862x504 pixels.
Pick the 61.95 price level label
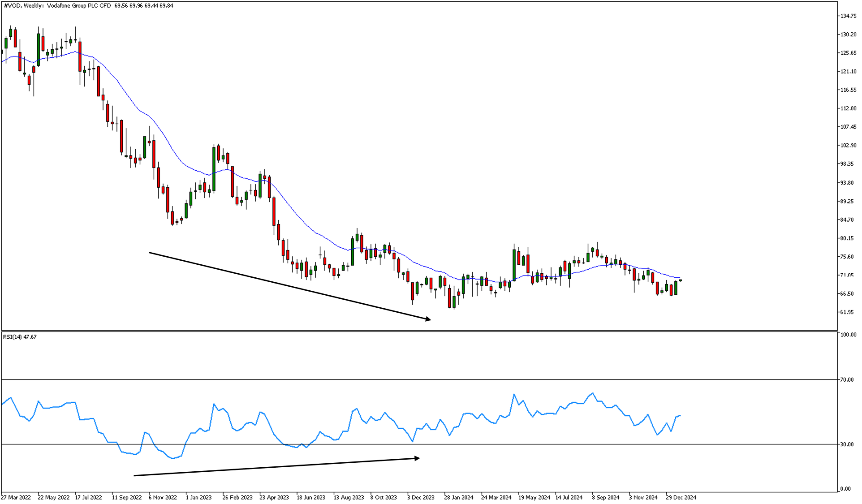click(x=847, y=312)
